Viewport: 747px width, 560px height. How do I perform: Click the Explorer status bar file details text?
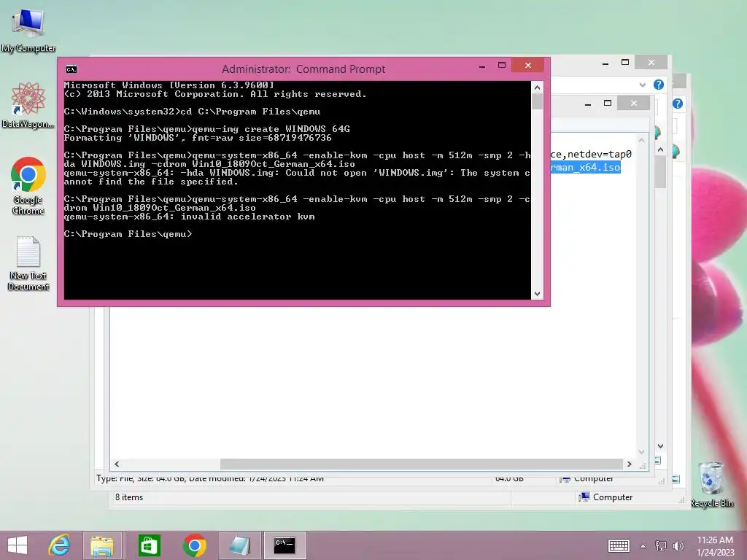click(x=210, y=478)
